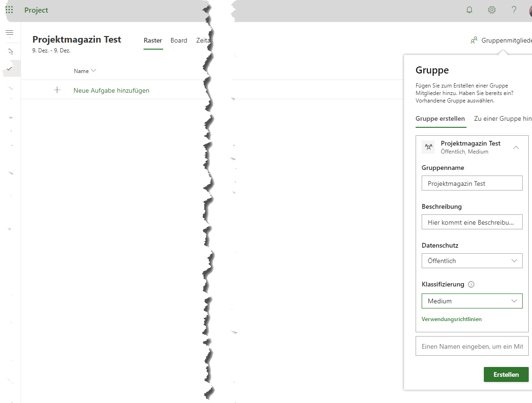
Task: Toggle the hamburger navigation menu
Action: click(9, 33)
